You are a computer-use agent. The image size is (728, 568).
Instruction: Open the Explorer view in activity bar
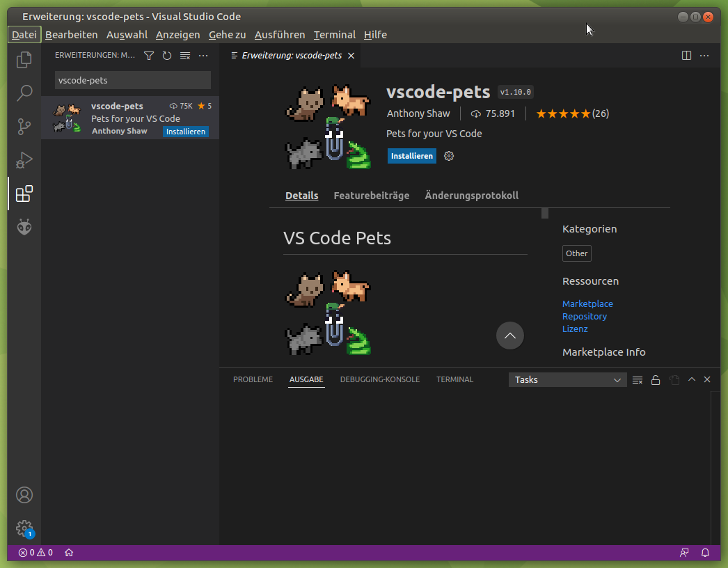[24, 60]
